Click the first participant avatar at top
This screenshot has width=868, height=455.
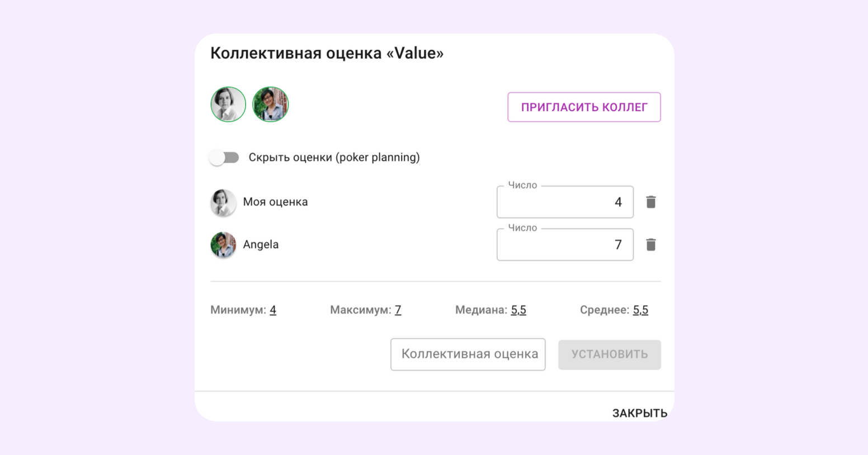pos(228,105)
